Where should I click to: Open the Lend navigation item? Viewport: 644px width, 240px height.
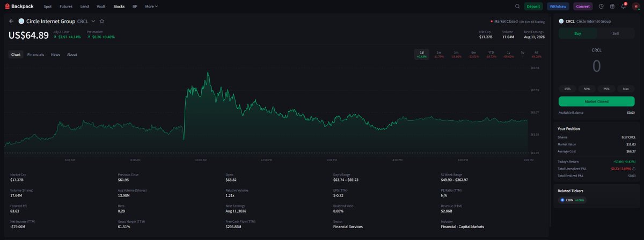coord(84,6)
